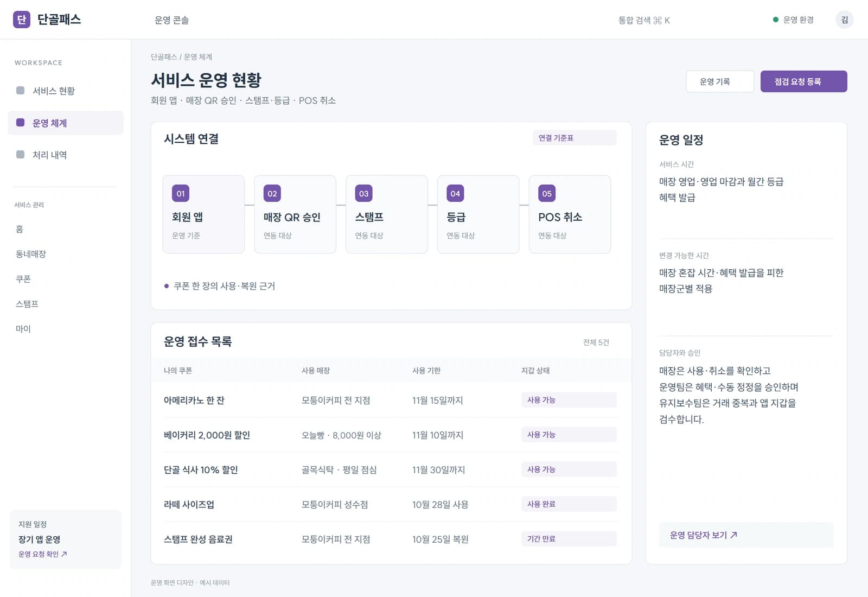868x597 pixels.
Task: Open the 김 user avatar
Action: click(844, 20)
